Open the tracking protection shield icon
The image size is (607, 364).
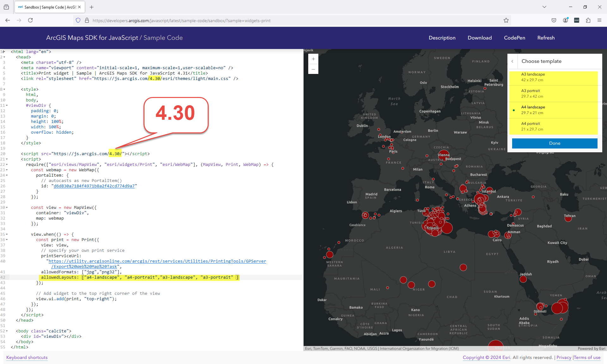click(78, 20)
